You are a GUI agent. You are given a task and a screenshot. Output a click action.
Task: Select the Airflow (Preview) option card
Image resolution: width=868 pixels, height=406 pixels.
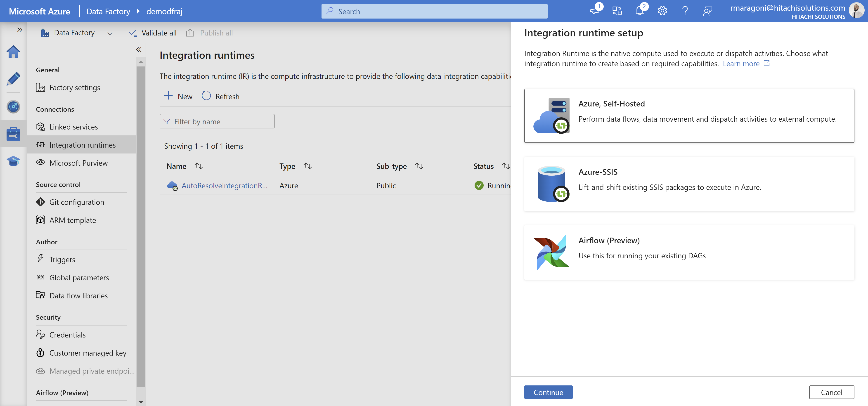[x=689, y=252]
